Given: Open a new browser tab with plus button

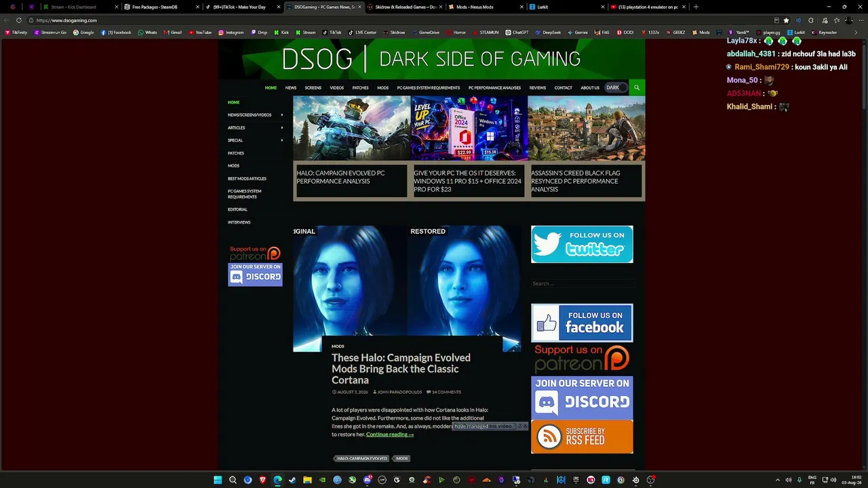Looking at the screenshot, I should 696,7.
